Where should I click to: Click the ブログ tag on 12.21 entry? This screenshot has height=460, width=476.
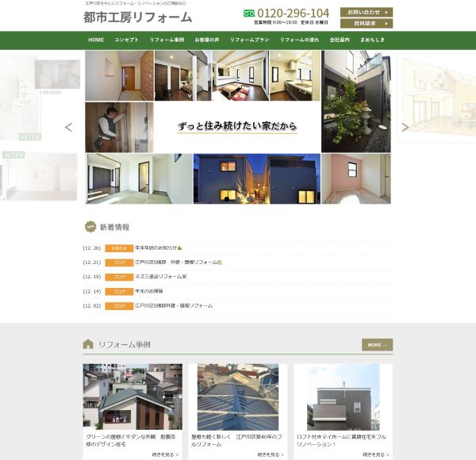pyautogui.click(x=119, y=263)
